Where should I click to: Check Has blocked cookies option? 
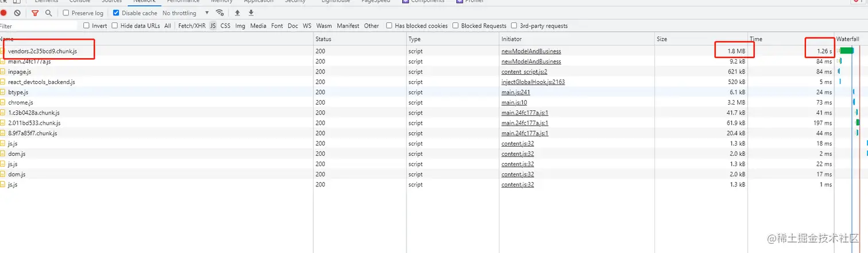tap(389, 26)
